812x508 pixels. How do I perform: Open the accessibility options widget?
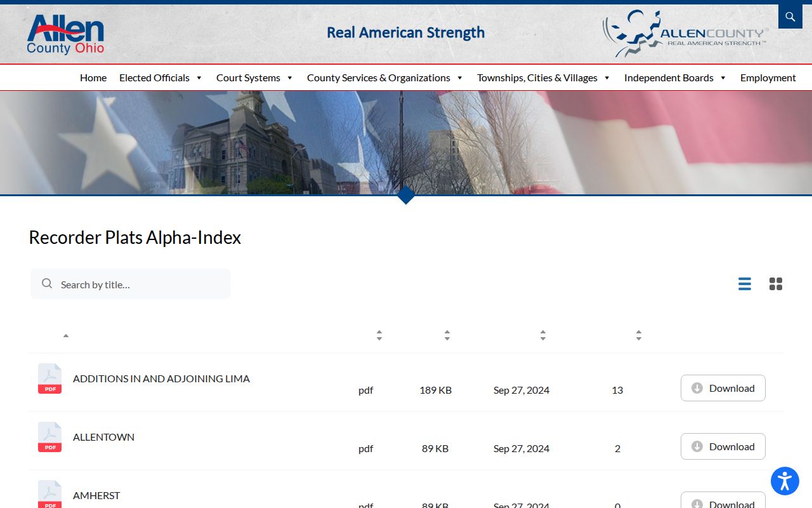click(785, 481)
